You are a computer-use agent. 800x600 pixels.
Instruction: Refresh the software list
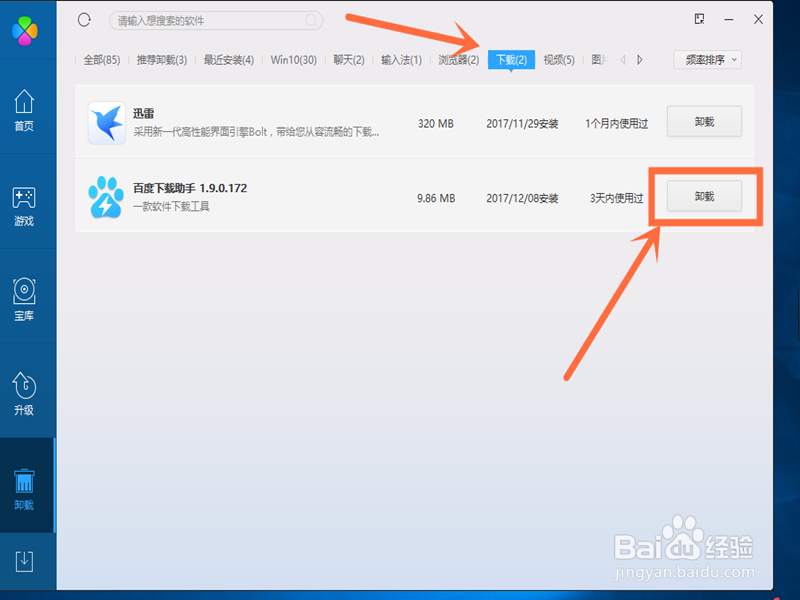85,21
